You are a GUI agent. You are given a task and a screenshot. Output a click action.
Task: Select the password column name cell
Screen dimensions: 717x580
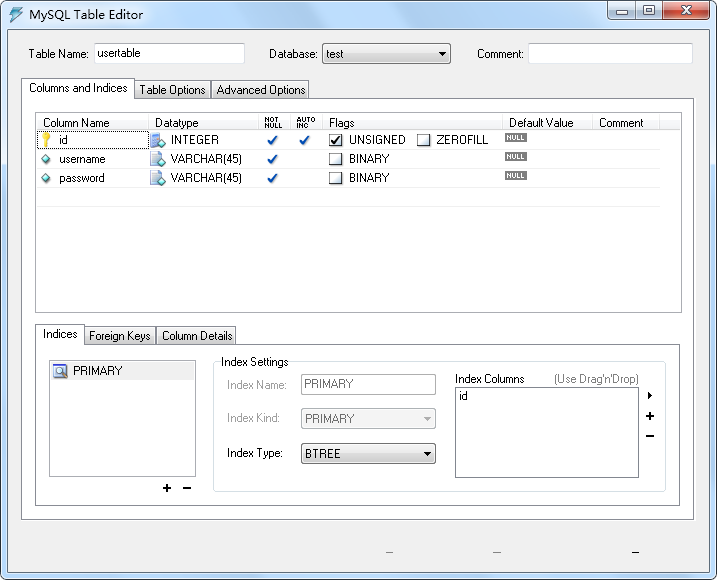[x=93, y=178]
